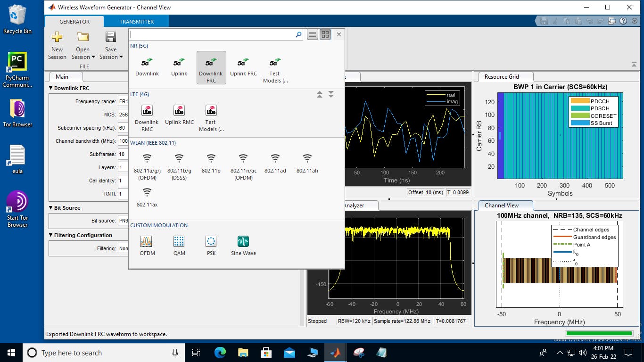Screen dimensions: 644x362
Task: Move the gallery up one row with the arrow
Action: [x=320, y=95]
